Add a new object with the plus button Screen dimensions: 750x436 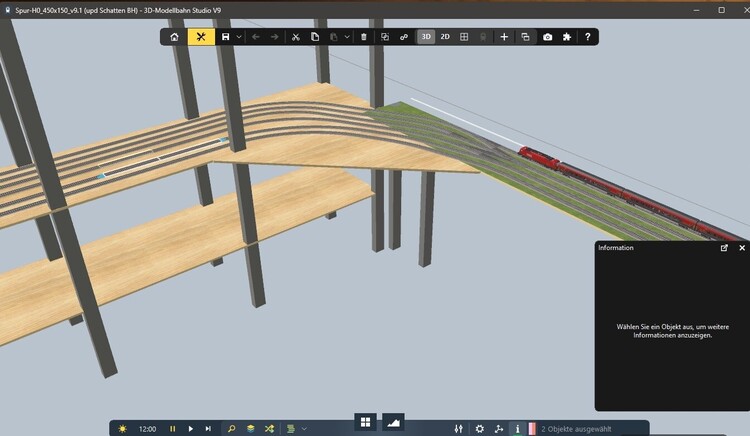pos(504,37)
